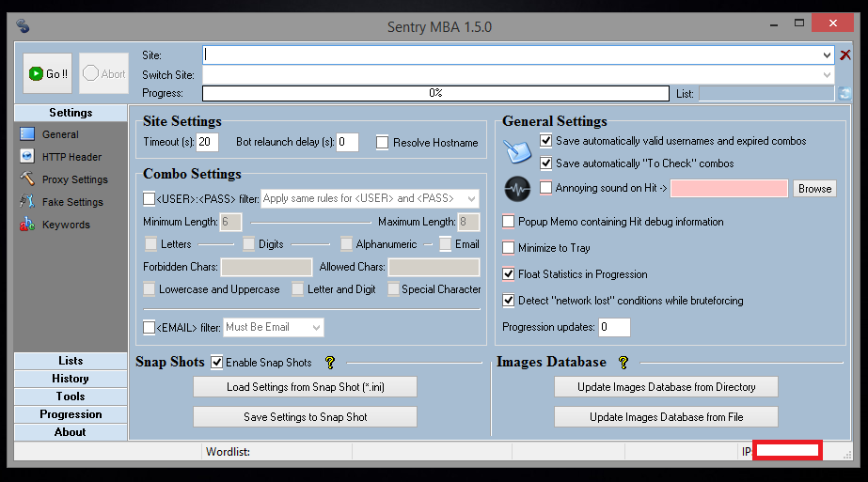Image resolution: width=868 pixels, height=482 pixels.
Task: Click Browse for sound file
Action: [x=814, y=189]
